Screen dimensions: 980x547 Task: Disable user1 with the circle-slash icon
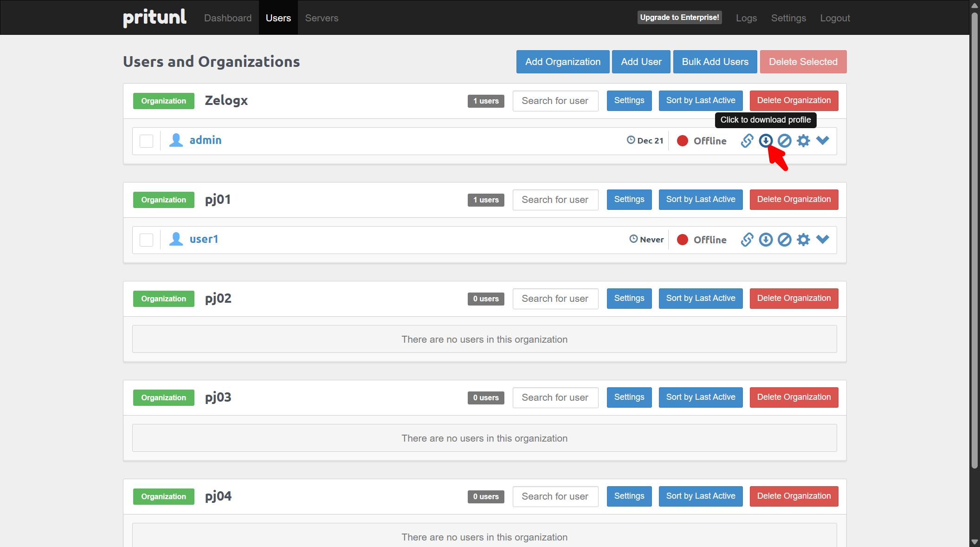785,240
